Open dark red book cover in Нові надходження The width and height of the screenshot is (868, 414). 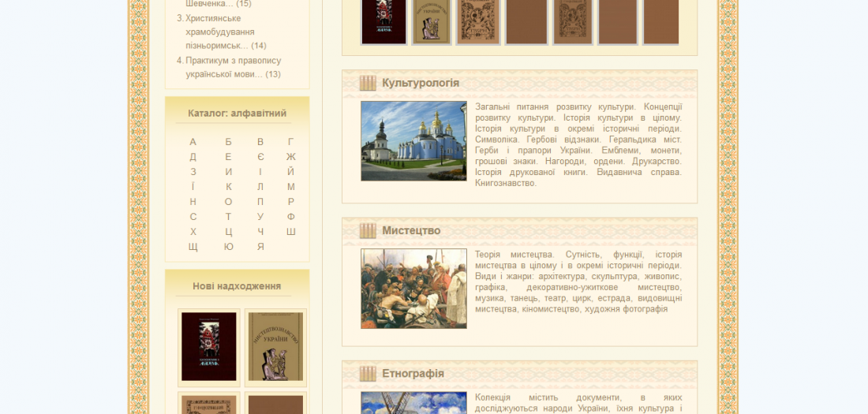point(208,347)
